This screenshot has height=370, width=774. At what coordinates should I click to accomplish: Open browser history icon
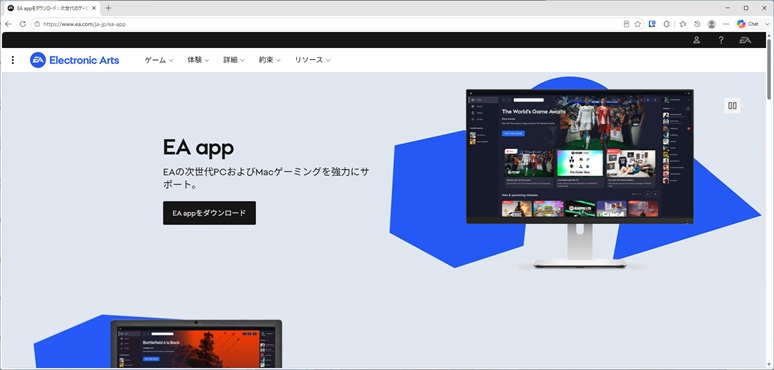[x=697, y=24]
